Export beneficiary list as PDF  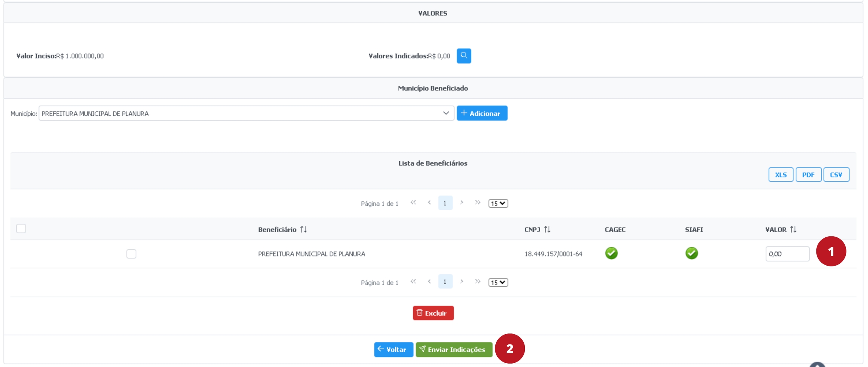pyautogui.click(x=808, y=175)
